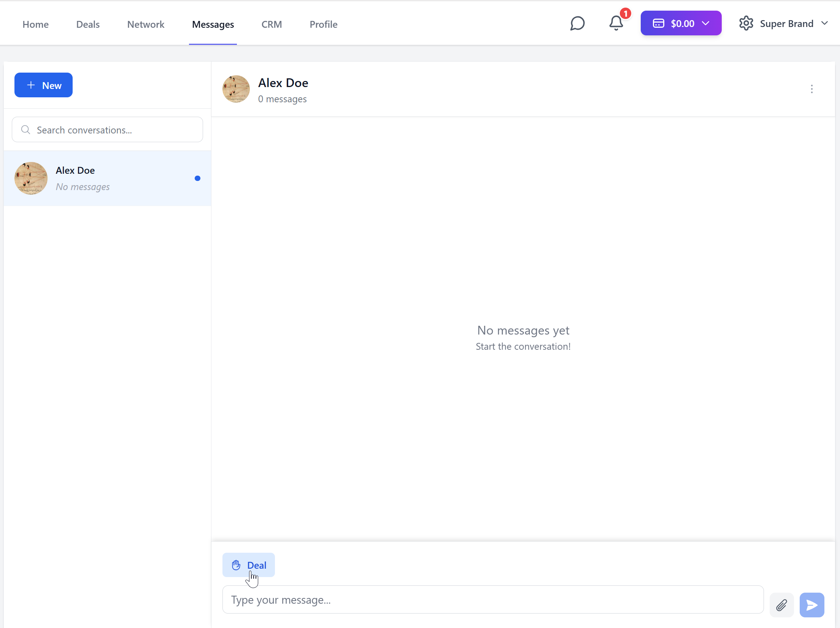Go to the Profile tab

coord(324,24)
